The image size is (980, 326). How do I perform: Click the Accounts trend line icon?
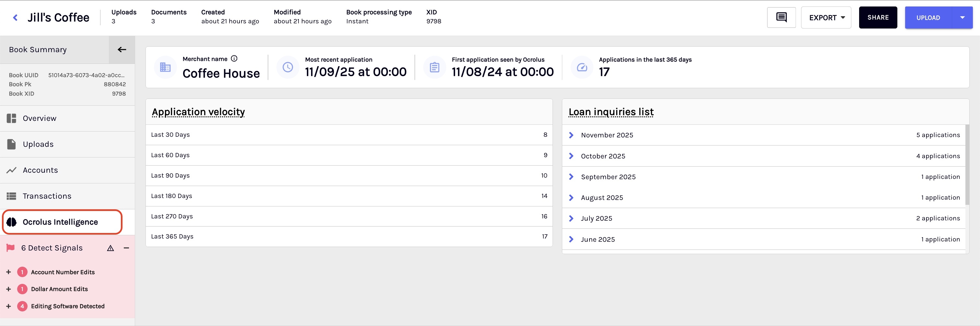click(x=11, y=170)
